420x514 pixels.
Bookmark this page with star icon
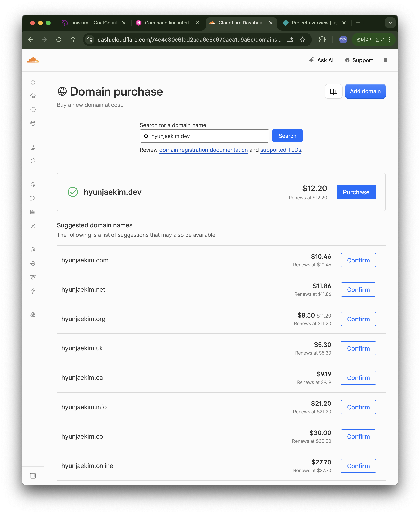pyautogui.click(x=302, y=40)
